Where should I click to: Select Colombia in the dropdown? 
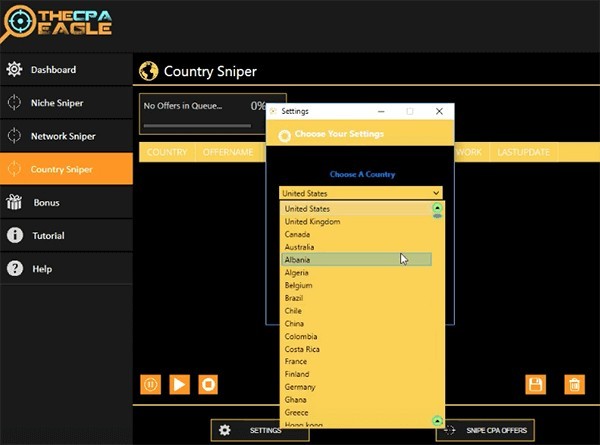(x=357, y=336)
